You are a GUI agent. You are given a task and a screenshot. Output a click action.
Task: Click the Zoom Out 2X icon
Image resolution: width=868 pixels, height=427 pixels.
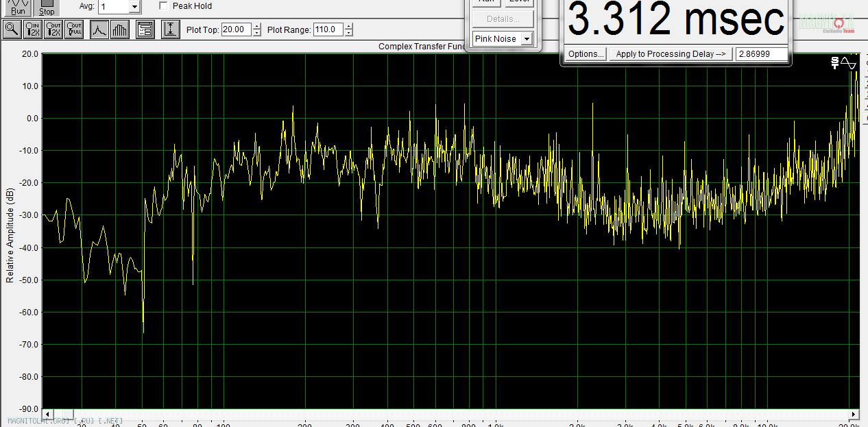pos(53,29)
